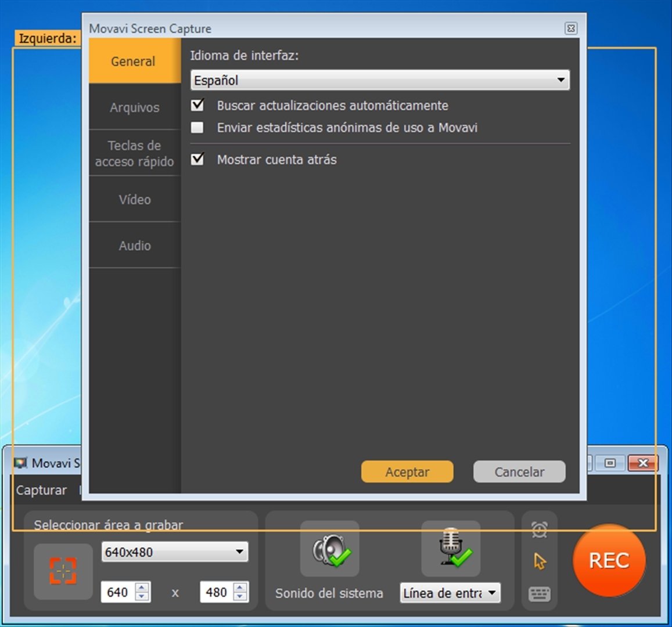Decrease capture width with the down arrow
672x627 pixels.
(x=142, y=597)
